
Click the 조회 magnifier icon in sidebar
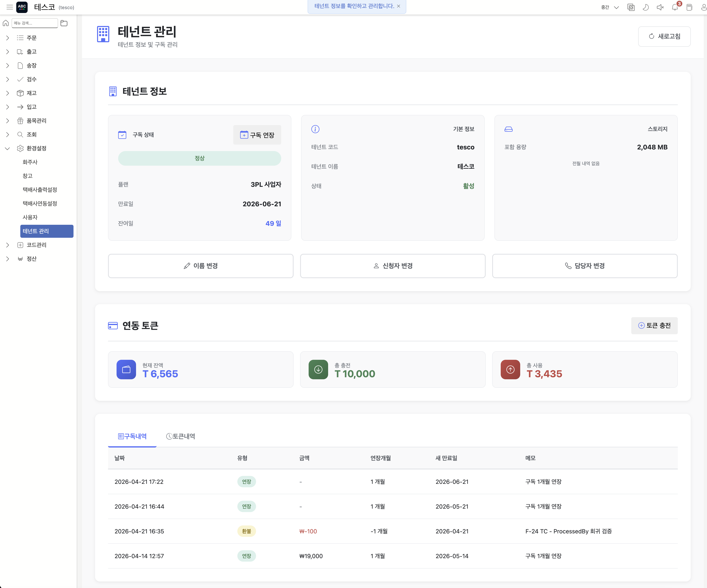pos(20,135)
